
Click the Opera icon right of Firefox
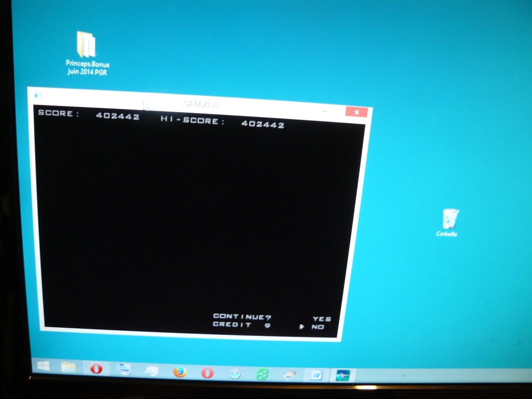(207, 373)
